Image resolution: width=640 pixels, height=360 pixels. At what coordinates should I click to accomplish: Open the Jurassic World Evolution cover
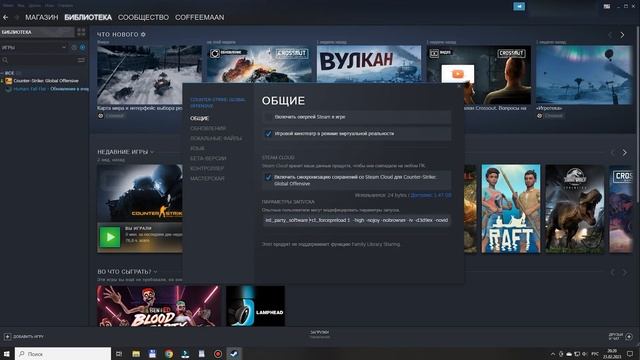[575, 209]
